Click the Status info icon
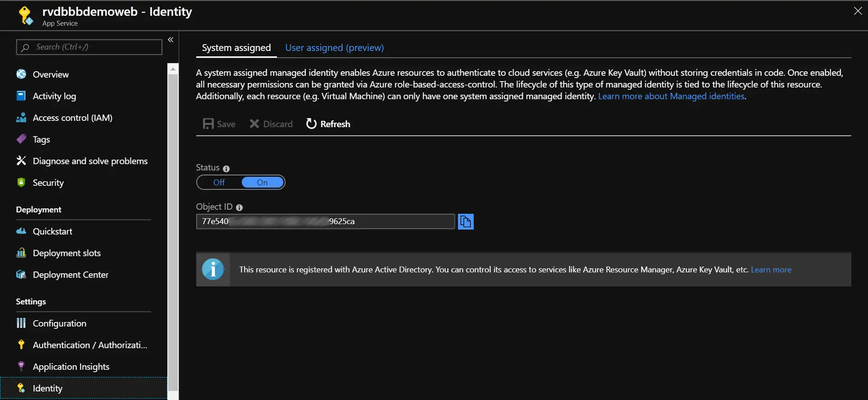This screenshot has width=868, height=400. point(226,168)
